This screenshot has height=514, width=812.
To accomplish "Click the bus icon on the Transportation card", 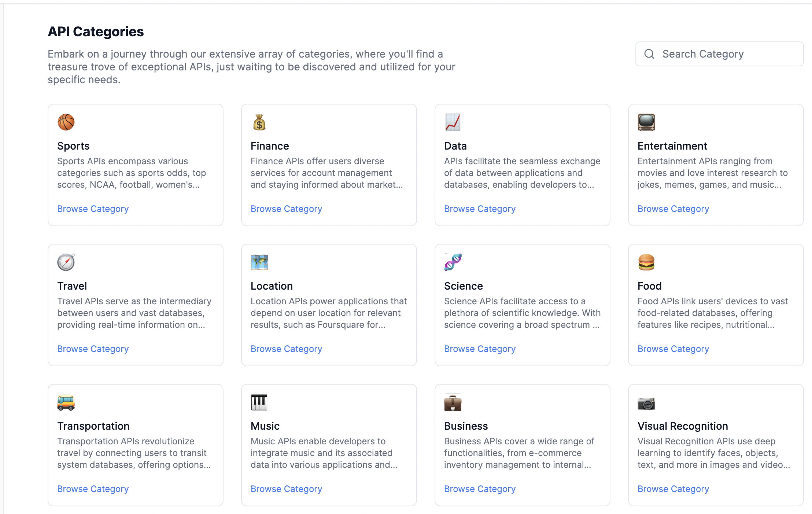I will pyautogui.click(x=66, y=402).
